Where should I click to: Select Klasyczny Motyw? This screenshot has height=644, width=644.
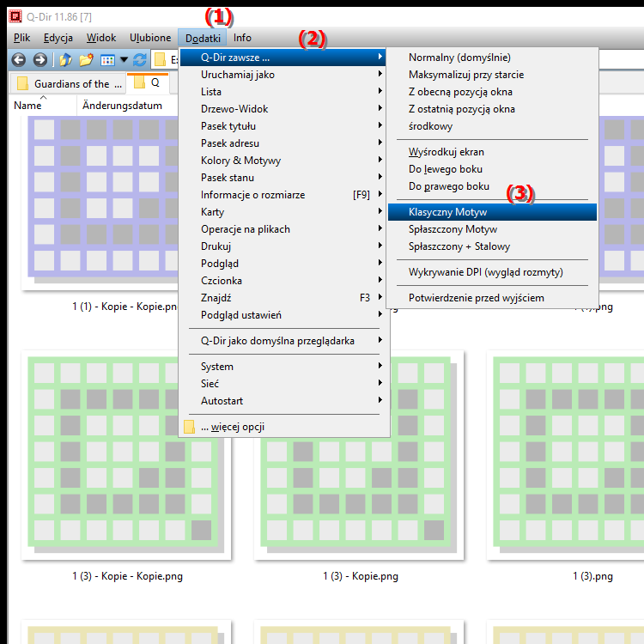tap(492, 212)
